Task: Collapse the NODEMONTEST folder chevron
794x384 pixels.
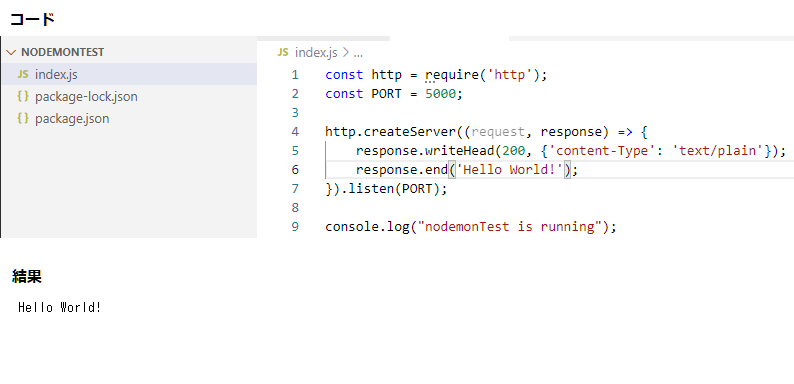Action: pos(11,53)
